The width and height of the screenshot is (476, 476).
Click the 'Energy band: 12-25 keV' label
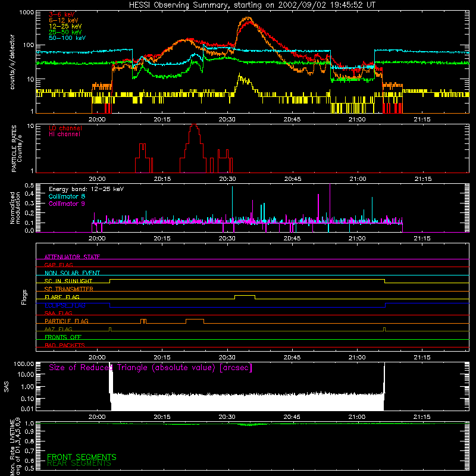(x=86, y=189)
